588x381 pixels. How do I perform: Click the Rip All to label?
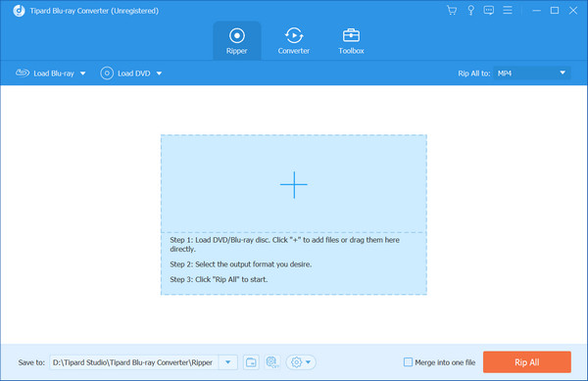(x=474, y=73)
